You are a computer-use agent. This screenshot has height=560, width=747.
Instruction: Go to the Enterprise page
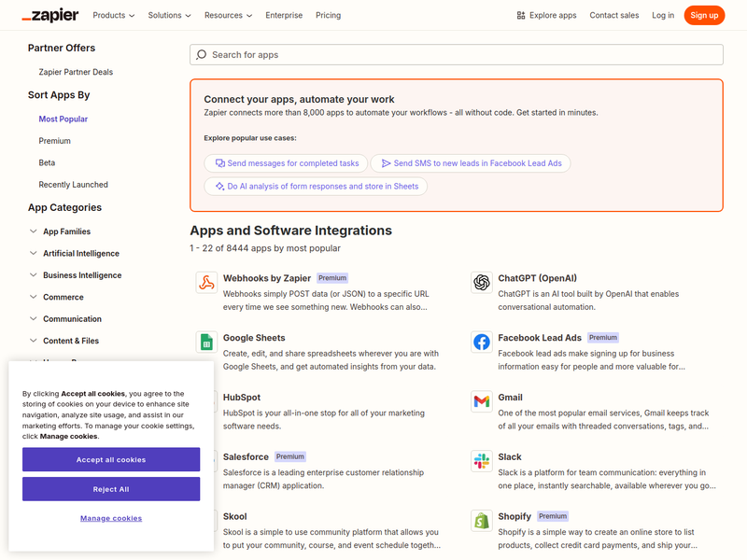[284, 15]
